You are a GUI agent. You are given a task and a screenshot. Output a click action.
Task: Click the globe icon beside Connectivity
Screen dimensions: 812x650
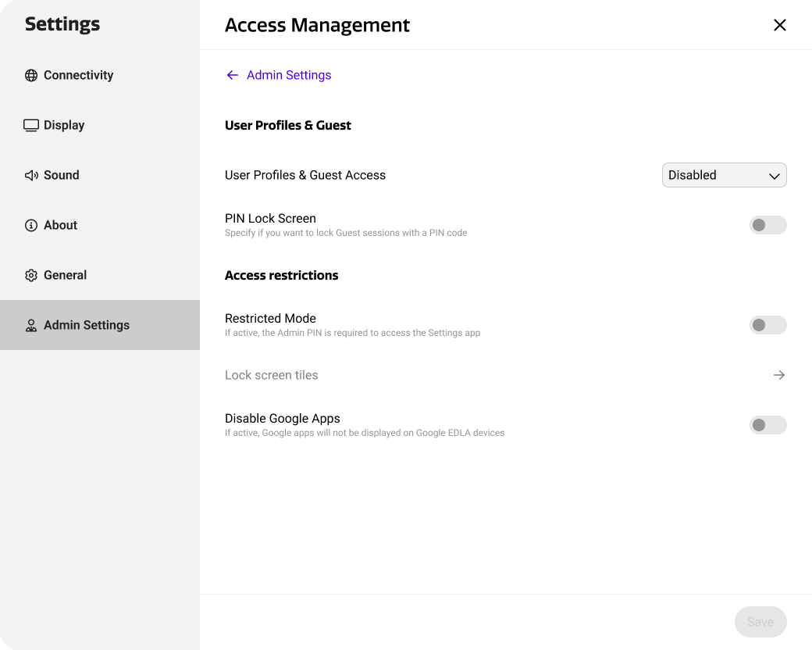pos(31,76)
